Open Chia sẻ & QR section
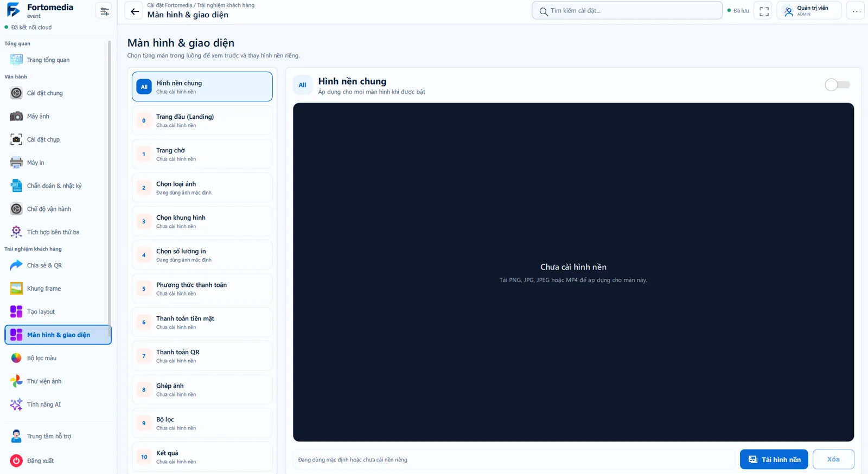The image size is (868, 474). coord(57,265)
